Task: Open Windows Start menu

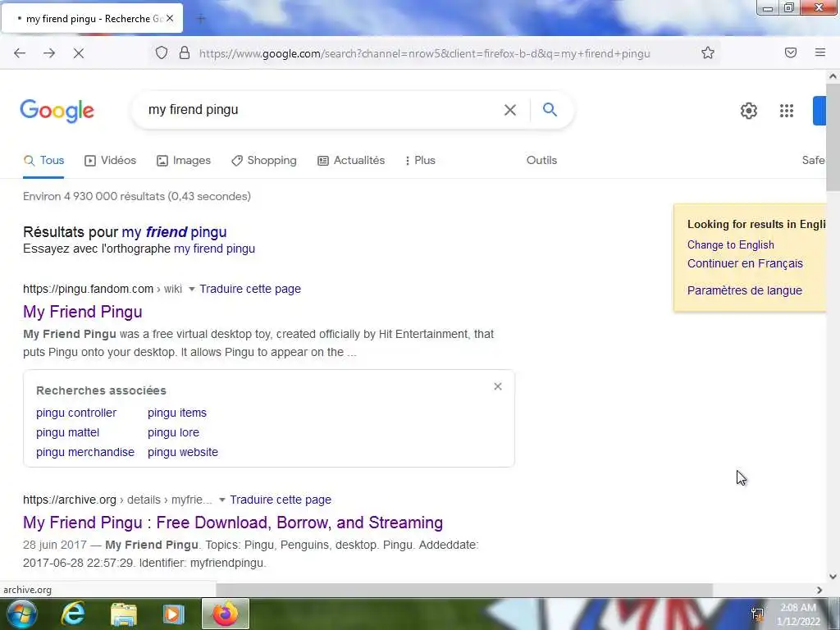Action: (x=21, y=614)
